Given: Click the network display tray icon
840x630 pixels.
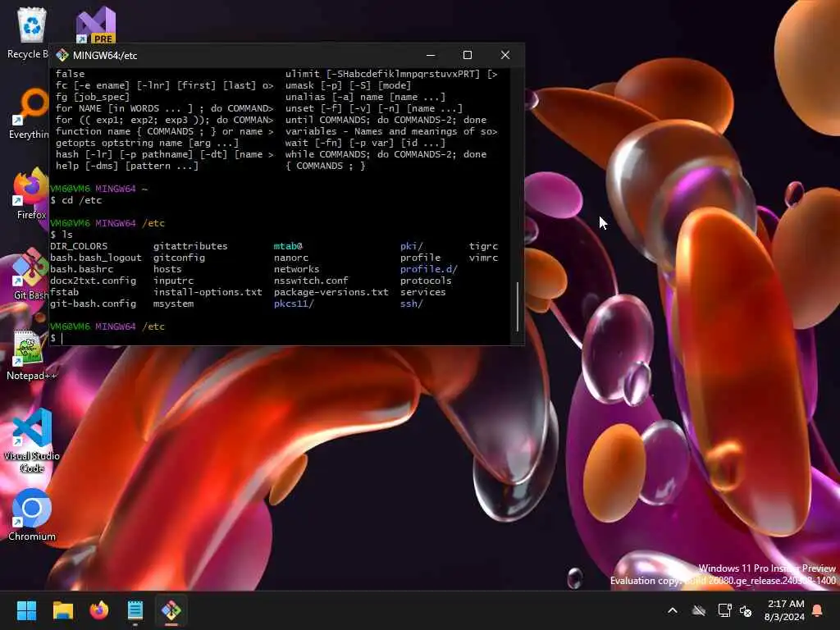Looking at the screenshot, I should 724,610.
